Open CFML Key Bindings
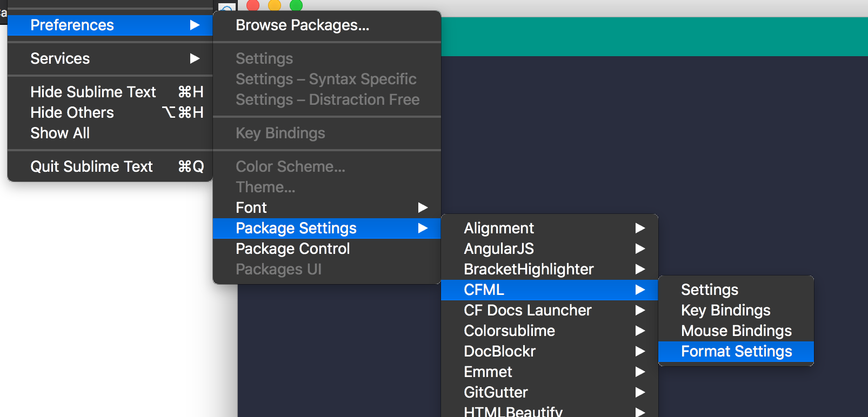The image size is (868, 417). coord(736,311)
